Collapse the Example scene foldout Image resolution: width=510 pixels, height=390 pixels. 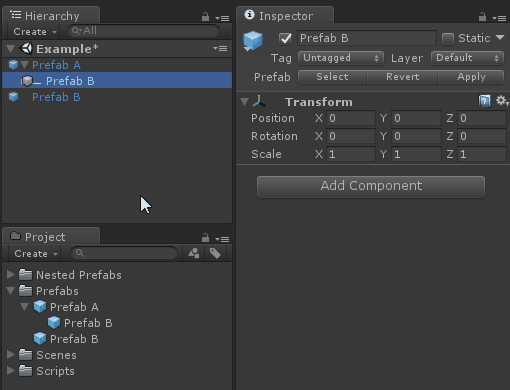pos(11,49)
